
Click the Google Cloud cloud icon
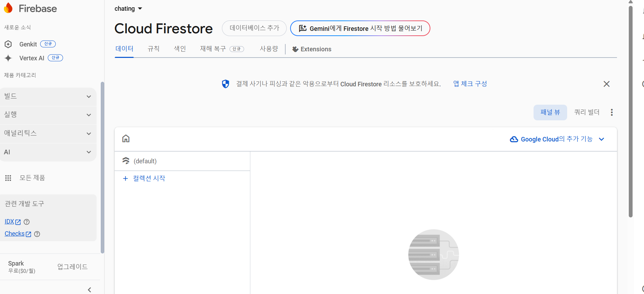pyautogui.click(x=514, y=139)
